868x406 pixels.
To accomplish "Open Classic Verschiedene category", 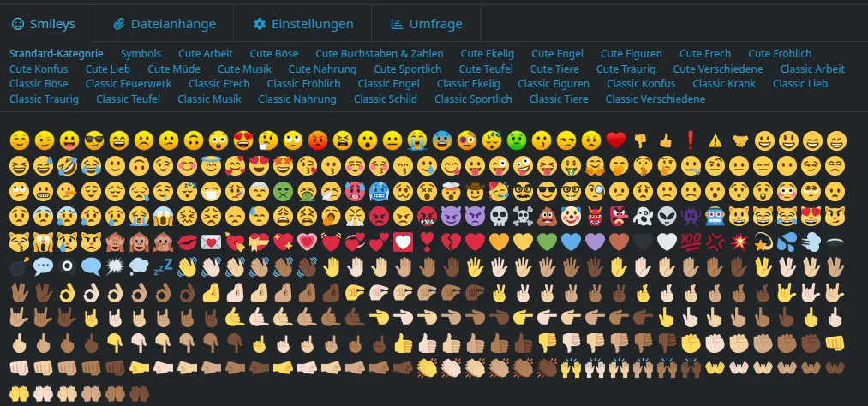I will click(x=655, y=99).
